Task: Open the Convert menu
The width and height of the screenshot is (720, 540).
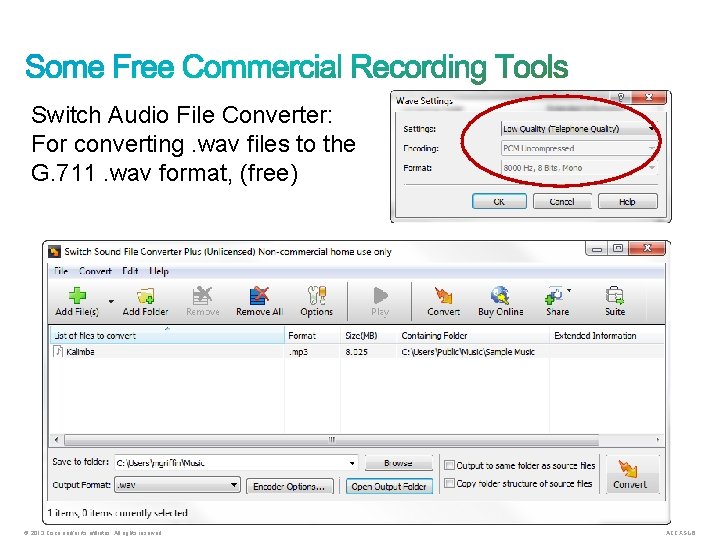Action: (x=95, y=271)
